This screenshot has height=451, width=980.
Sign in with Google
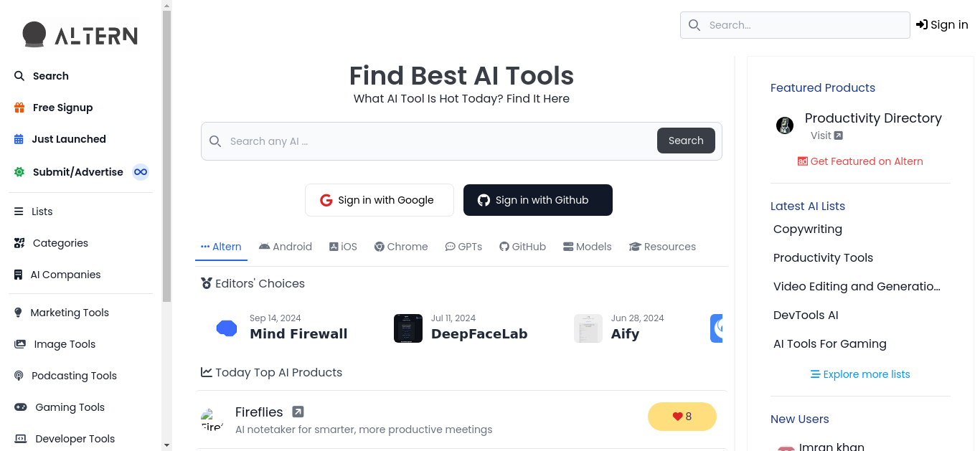(x=380, y=200)
